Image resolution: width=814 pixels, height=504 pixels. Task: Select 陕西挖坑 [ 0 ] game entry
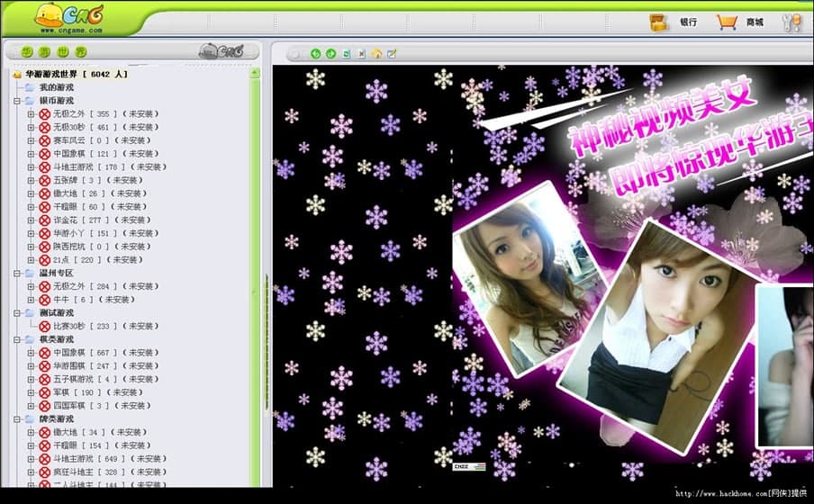(x=102, y=247)
